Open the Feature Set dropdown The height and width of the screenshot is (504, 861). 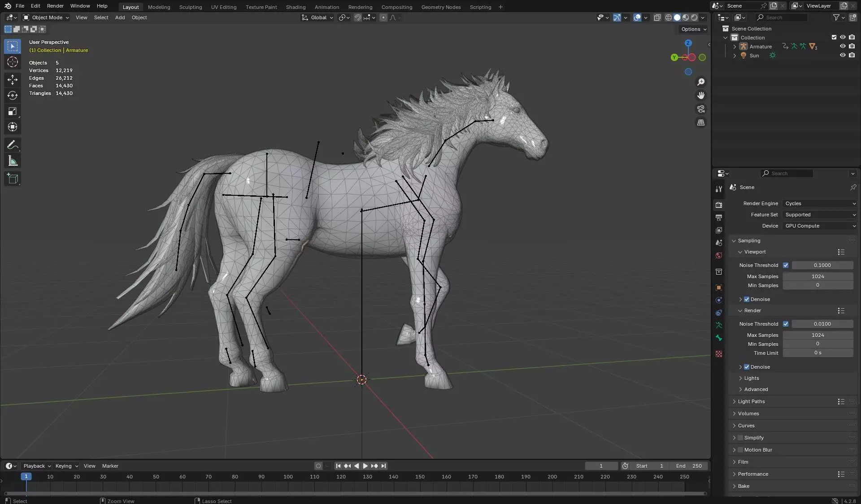[820, 215]
